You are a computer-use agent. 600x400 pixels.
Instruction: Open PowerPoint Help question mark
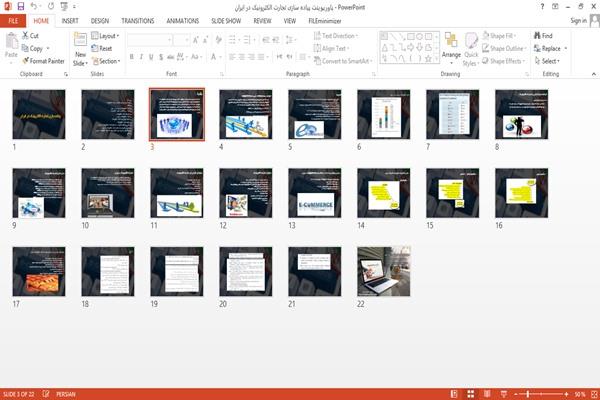pos(542,7)
